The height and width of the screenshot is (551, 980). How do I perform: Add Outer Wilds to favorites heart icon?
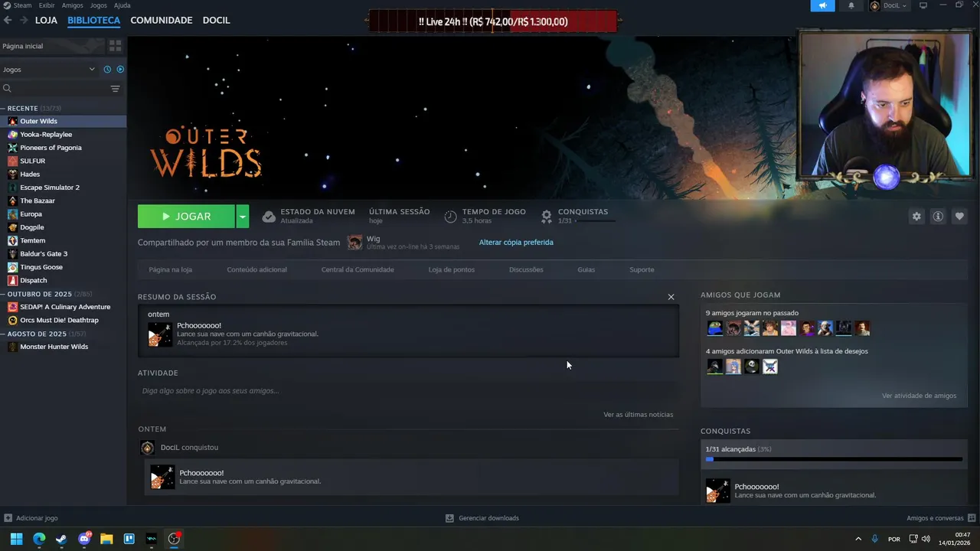(959, 217)
